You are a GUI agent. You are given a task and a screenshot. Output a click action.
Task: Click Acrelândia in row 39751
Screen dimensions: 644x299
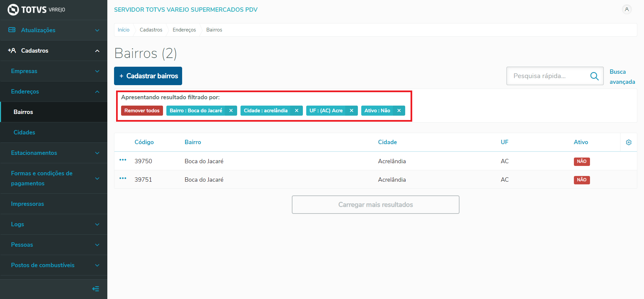[x=392, y=180]
